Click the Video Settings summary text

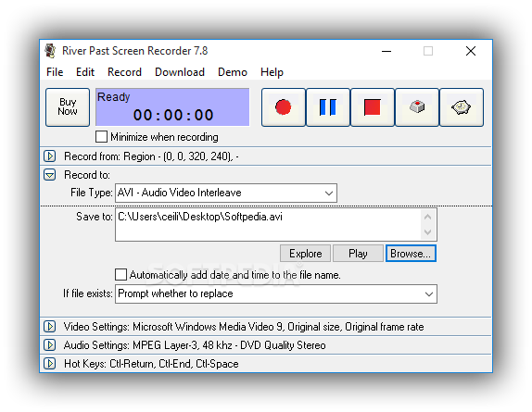pyautogui.click(x=244, y=327)
